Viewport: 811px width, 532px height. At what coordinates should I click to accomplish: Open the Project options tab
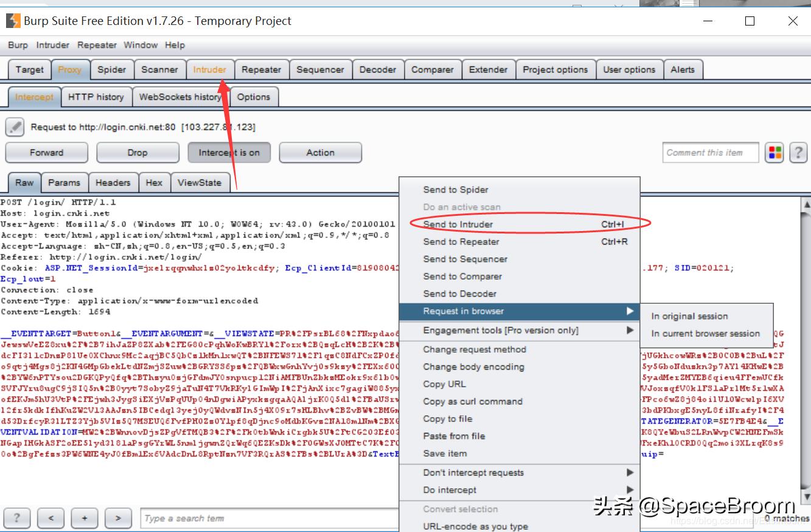(x=555, y=69)
